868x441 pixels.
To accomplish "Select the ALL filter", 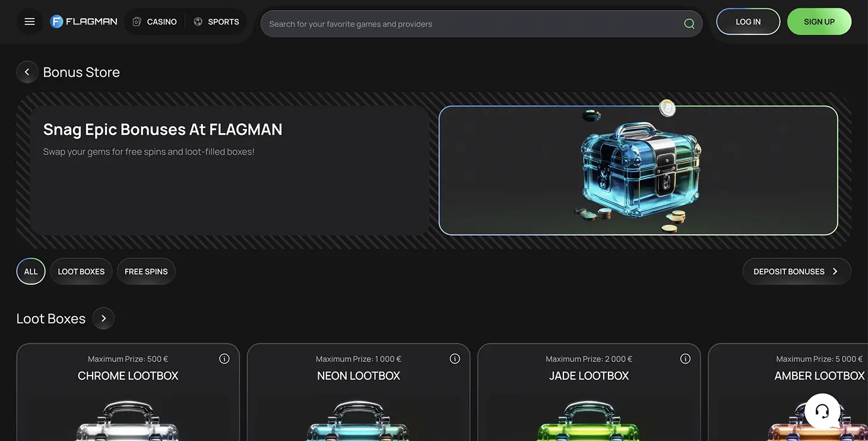I will [x=31, y=272].
